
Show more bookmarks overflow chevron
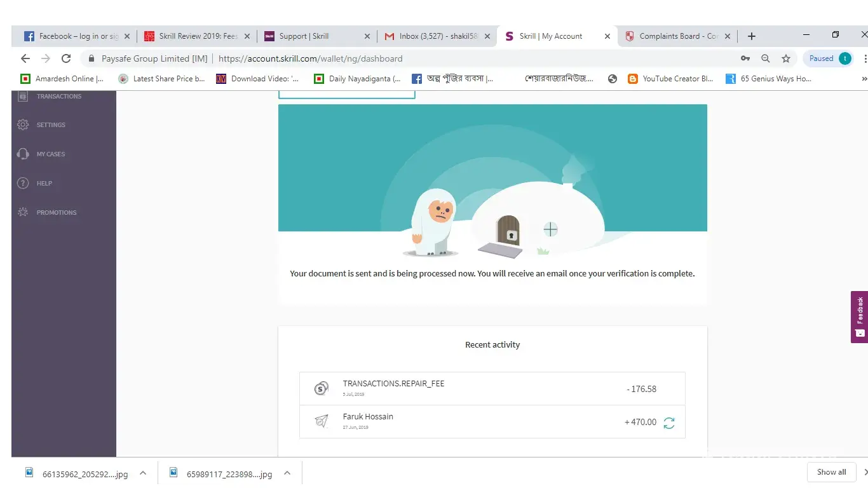pyautogui.click(x=864, y=79)
